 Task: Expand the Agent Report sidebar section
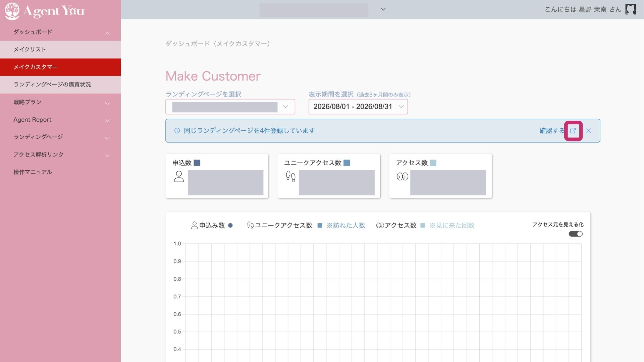click(x=107, y=120)
